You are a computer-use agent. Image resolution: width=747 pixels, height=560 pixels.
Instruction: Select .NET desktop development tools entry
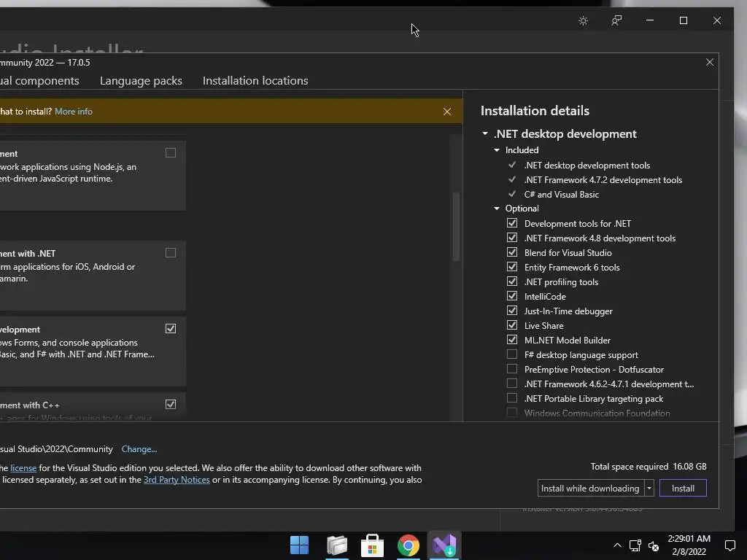pyautogui.click(x=587, y=166)
